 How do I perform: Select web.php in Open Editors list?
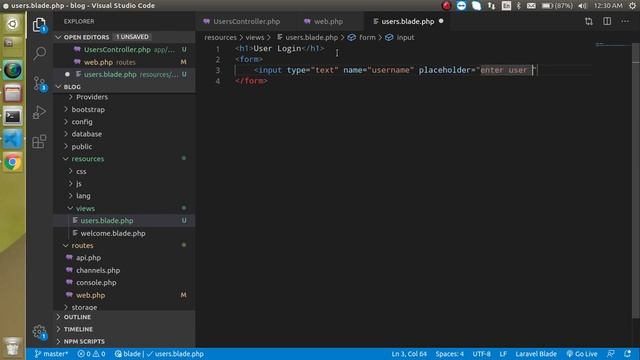click(x=124, y=62)
